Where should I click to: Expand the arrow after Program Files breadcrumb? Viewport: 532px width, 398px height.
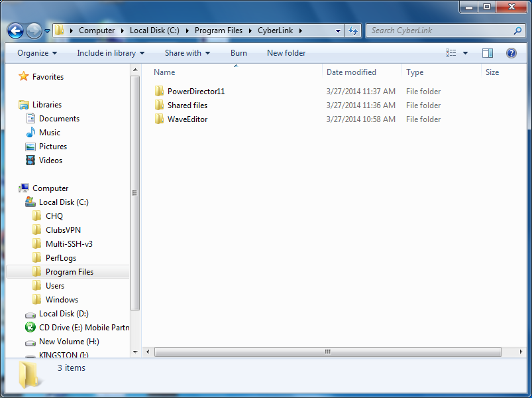[x=250, y=31]
